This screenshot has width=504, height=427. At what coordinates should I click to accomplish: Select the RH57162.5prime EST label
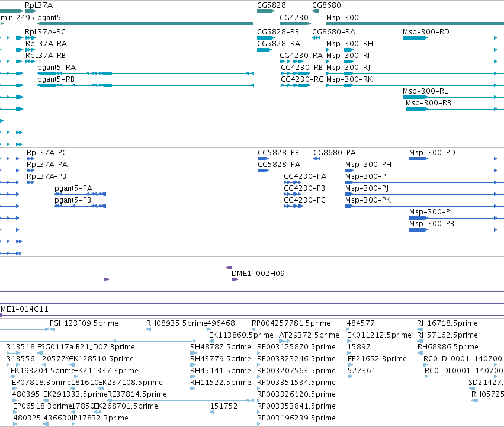(447, 335)
